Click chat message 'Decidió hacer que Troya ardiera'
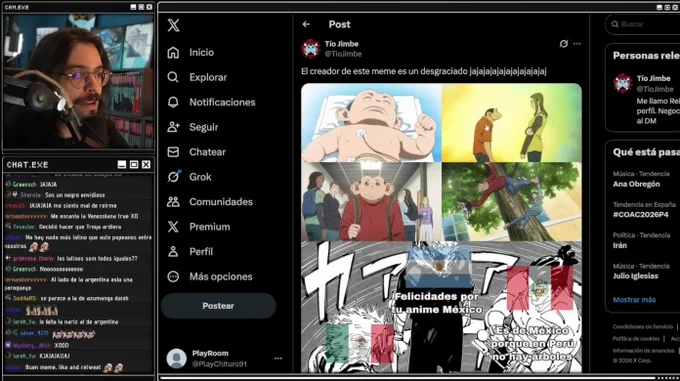This screenshot has width=680, height=381. (x=80, y=227)
